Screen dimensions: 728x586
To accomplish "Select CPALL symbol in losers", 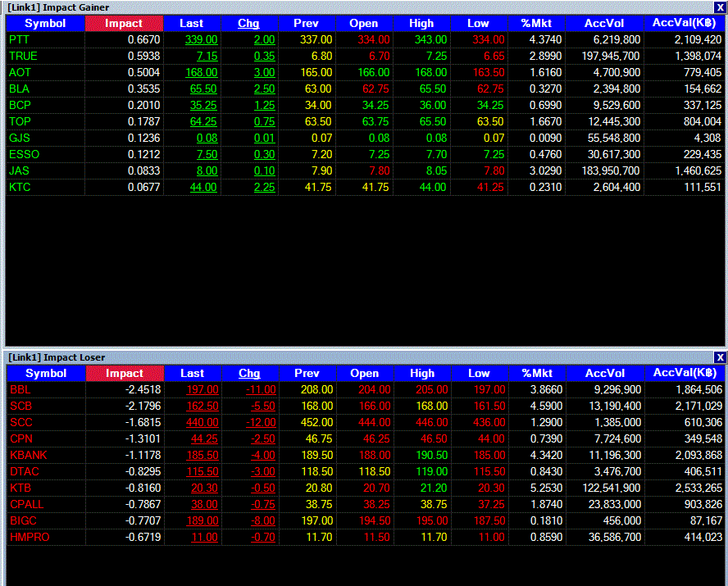I will [27, 504].
